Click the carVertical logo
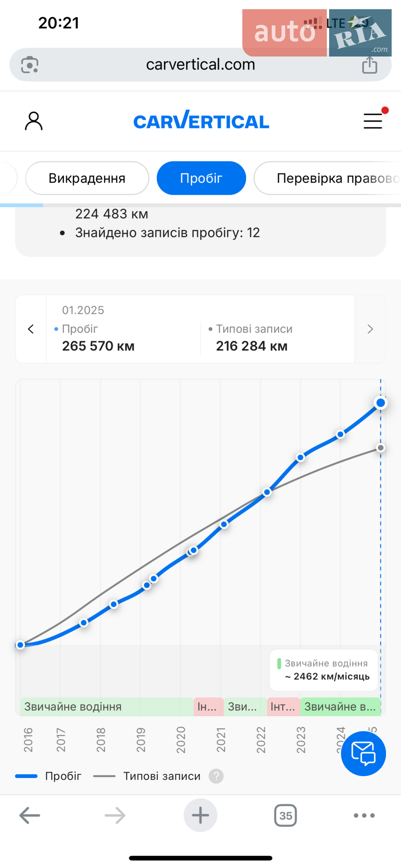Viewport: 401px width, 868px height. [201, 120]
